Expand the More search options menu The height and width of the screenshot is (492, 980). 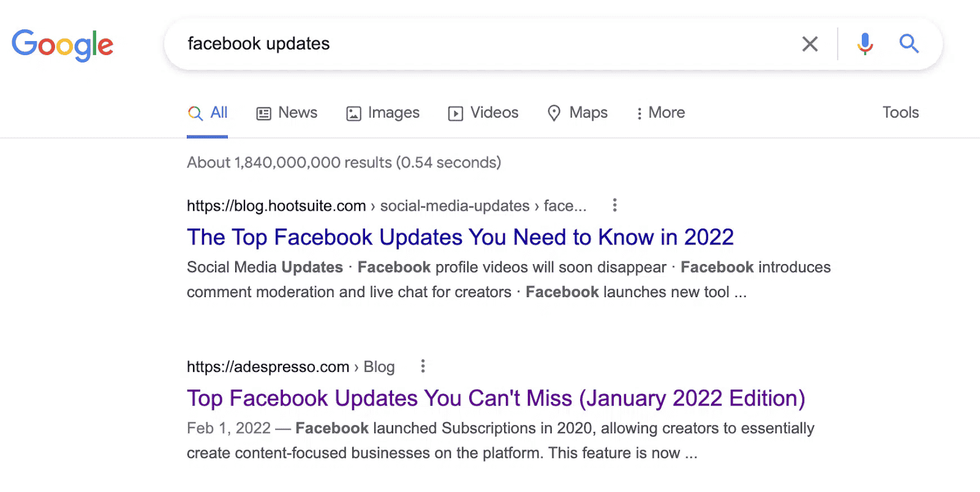pos(660,113)
